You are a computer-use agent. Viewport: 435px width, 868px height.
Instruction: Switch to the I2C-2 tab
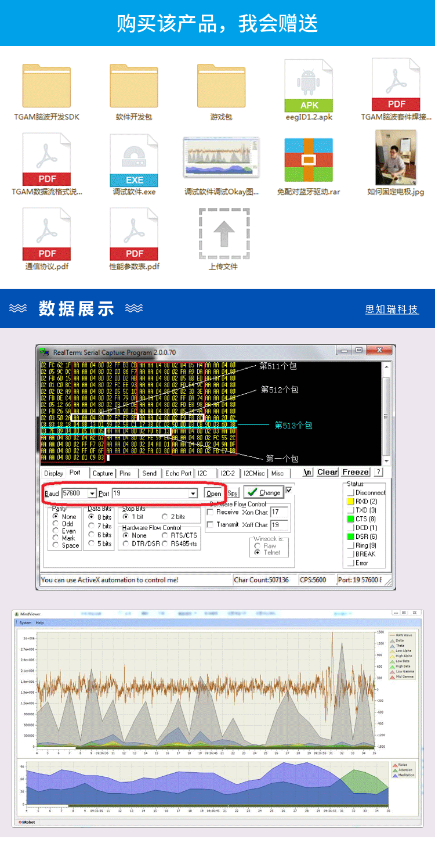(x=227, y=473)
